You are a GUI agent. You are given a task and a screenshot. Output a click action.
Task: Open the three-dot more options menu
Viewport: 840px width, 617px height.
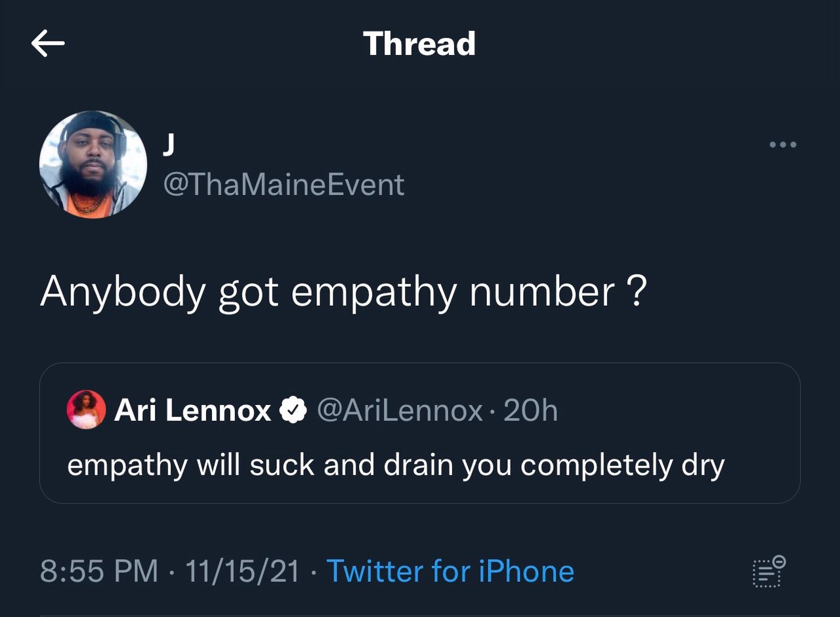[x=784, y=144]
